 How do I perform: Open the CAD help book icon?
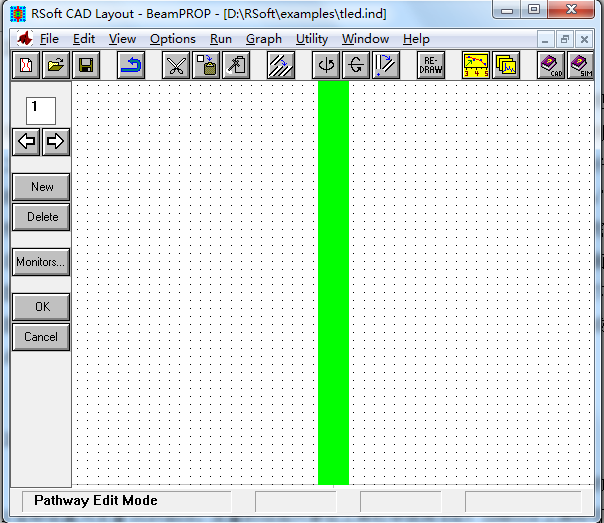(551, 65)
